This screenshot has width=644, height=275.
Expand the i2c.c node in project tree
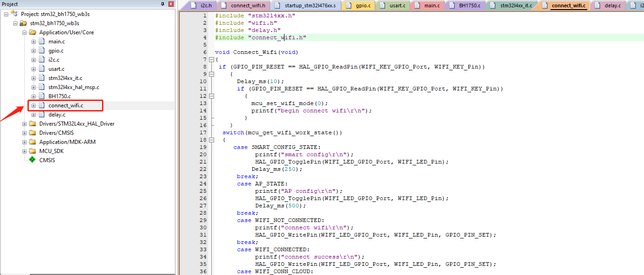[33, 60]
